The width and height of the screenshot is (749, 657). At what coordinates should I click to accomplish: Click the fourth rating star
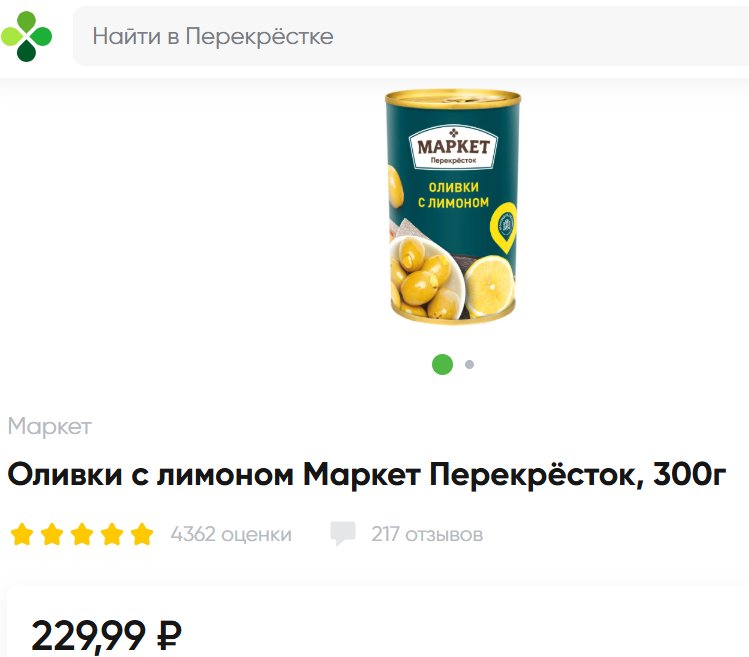coord(112,534)
